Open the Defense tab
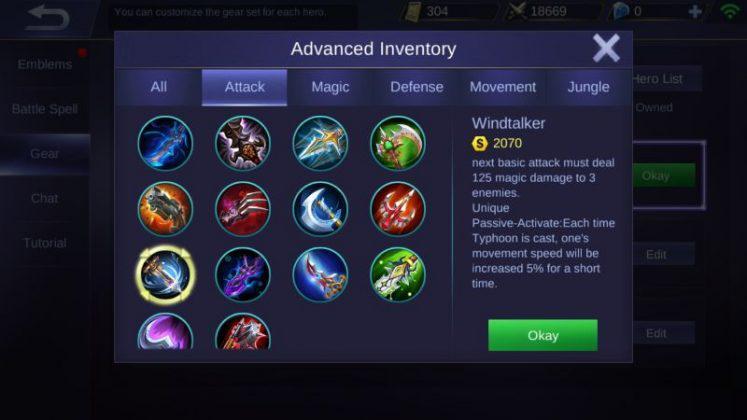Image resolution: width=747 pixels, height=420 pixels. tap(416, 87)
